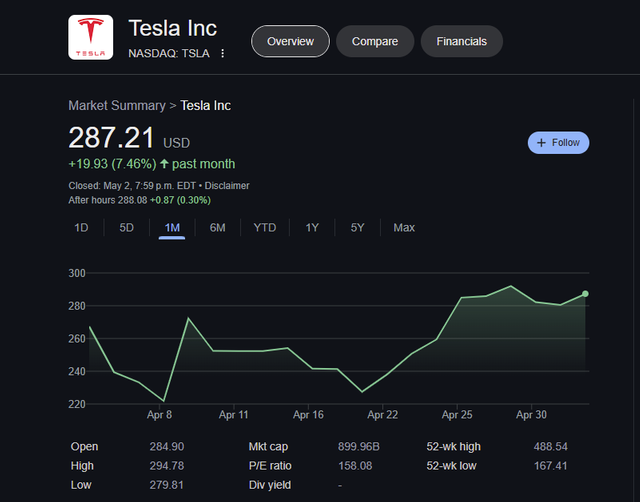
Task: Click the NASDAQ: TSLA ticker text
Action: pyautogui.click(x=169, y=53)
